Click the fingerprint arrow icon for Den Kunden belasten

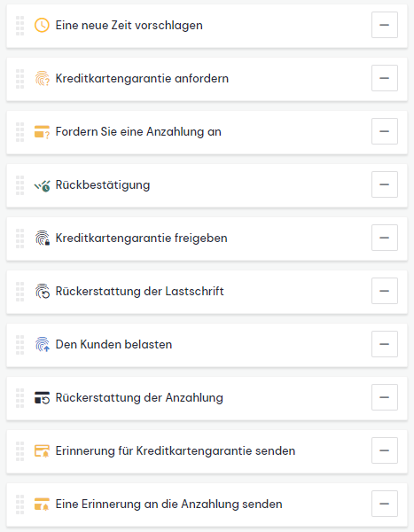click(42, 344)
